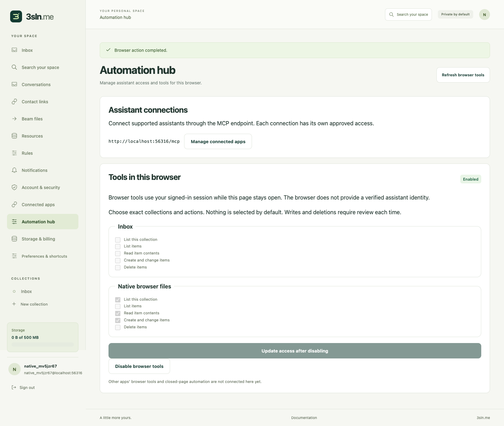Image resolution: width=504 pixels, height=426 pixels.
Task: Check Inbox 'Create and change items' checkbox
Action: coord(118,260)
